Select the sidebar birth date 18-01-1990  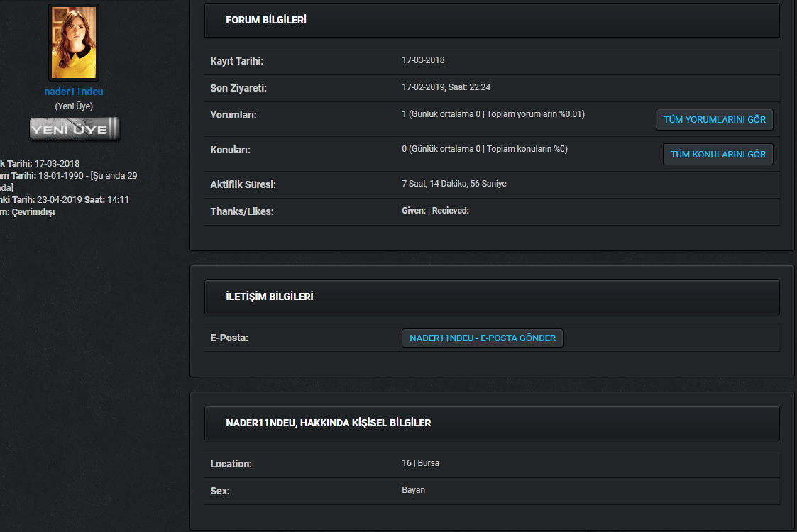point(61,175)
